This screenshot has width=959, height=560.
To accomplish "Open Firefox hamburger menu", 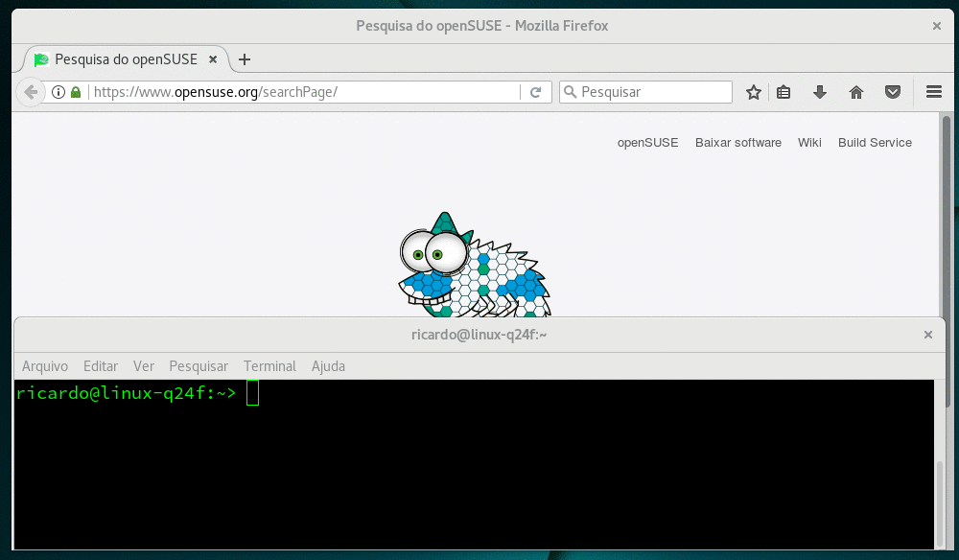I will pyautogui.click(x=933, y=92).
